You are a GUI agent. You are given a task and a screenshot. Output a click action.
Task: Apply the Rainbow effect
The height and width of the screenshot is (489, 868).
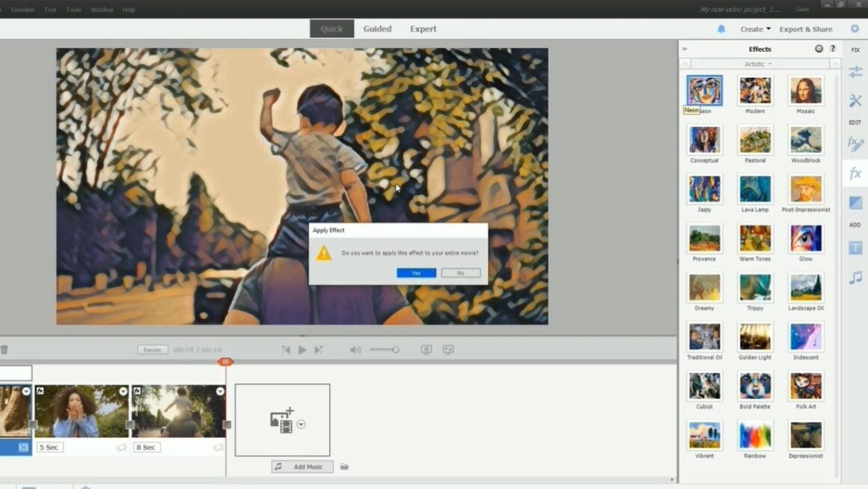tap(755, 435)
